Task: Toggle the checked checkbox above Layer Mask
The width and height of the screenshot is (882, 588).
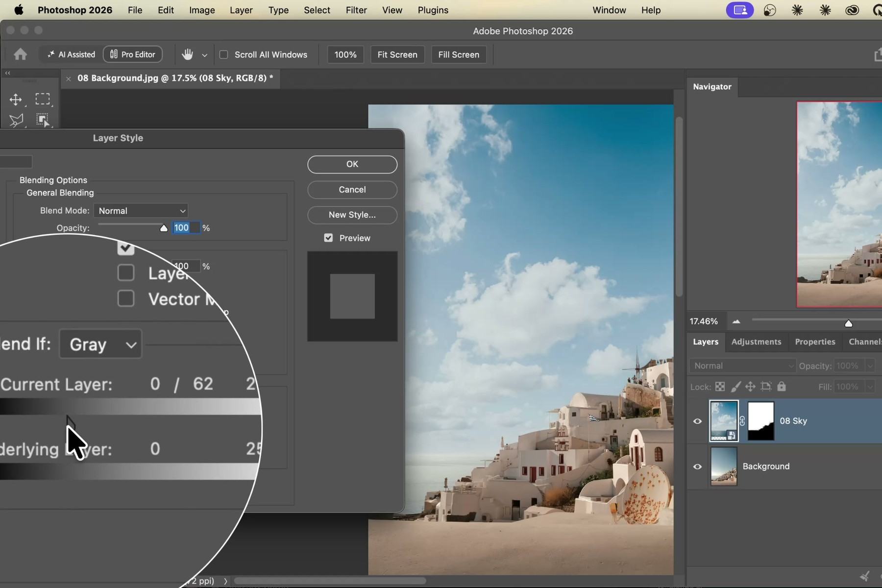Action: pos(126,248)
